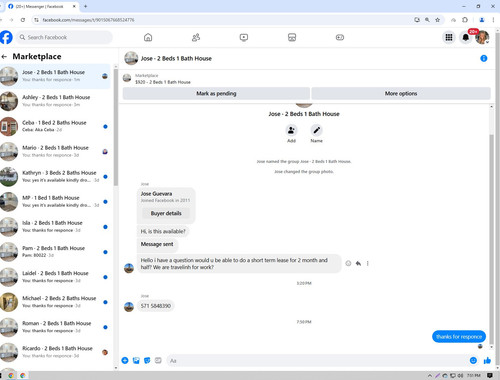Open Pam - 2 Beds 1 Bath House chat
Viewport: 500px width, 380px height.
(x=55, y=252)
